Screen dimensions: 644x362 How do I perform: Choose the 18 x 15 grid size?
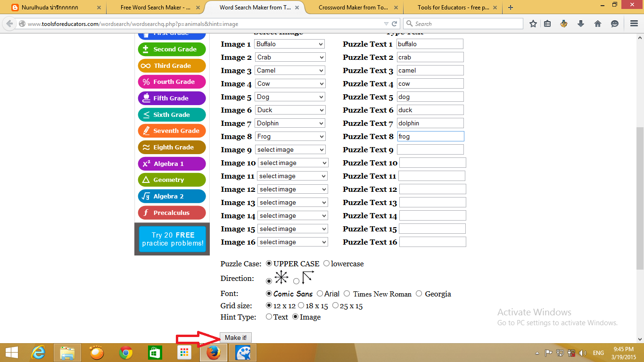301,305
